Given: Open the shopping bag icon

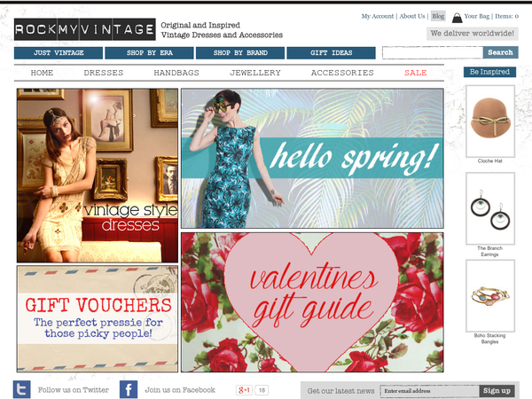Looking at the screenshot, I should point(457,18).
